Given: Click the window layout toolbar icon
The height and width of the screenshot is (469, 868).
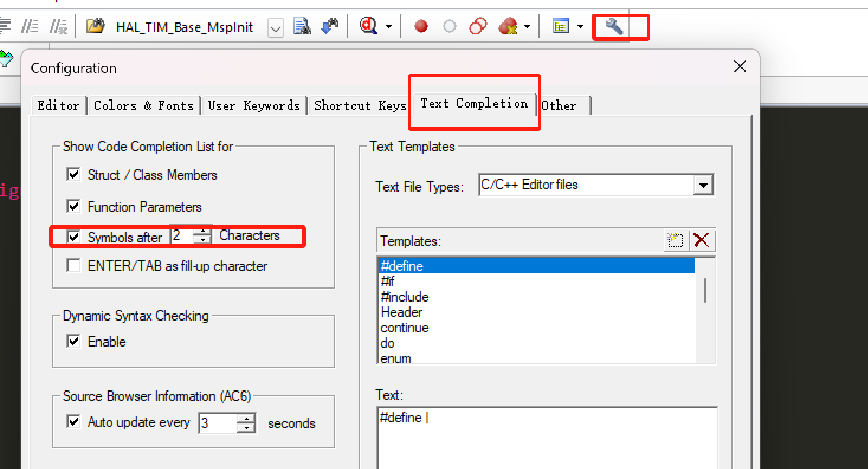Looking at the screenshot, I should [x=560, y=26].
